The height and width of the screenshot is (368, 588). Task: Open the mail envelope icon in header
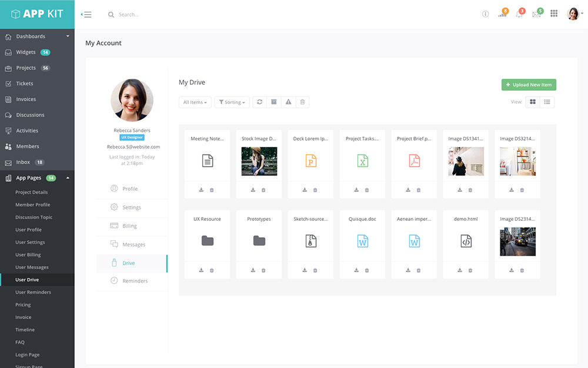coord(536,14)
